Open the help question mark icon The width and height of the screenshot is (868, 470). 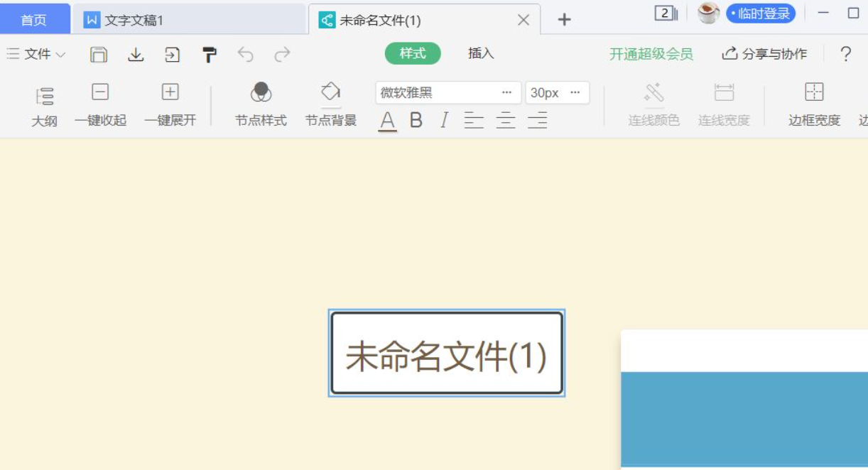click(845, 54)
